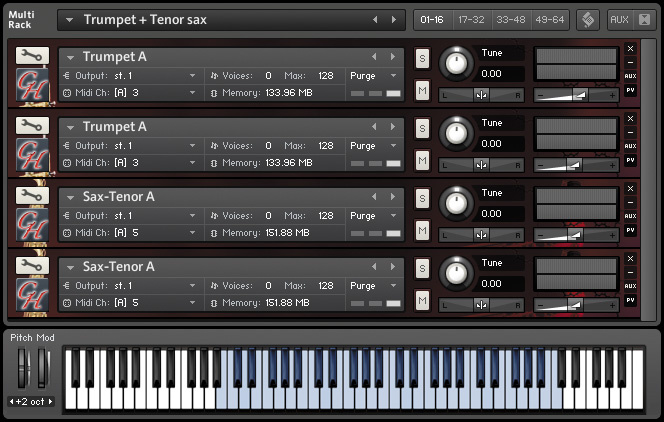Load next multi with header right arrow
Viewport: 664px width, 422px height.
[x=394, y=19]
